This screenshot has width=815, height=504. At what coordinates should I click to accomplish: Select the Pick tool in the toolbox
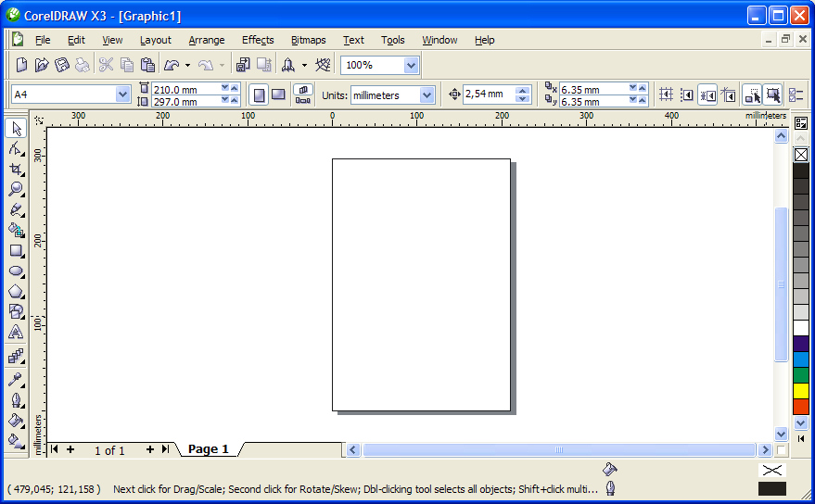16,128
